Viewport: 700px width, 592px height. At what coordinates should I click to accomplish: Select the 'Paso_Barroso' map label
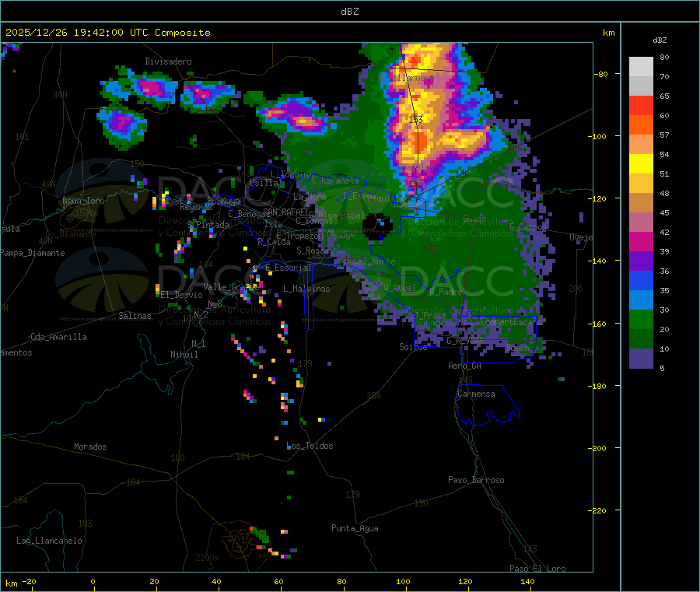tap(476, 480)
